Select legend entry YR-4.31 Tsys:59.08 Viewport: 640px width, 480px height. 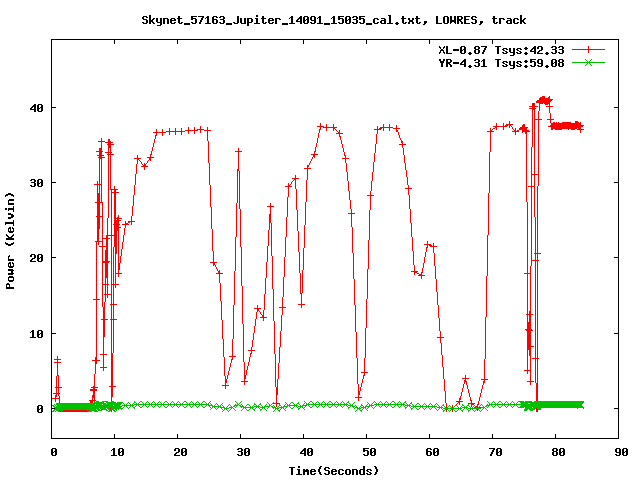pyautogui.click(x=501, y=63)
